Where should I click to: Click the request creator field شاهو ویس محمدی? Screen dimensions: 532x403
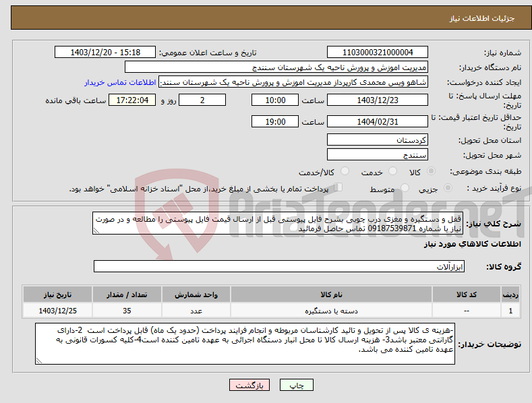pyautogui.click(x=293, y=82)
